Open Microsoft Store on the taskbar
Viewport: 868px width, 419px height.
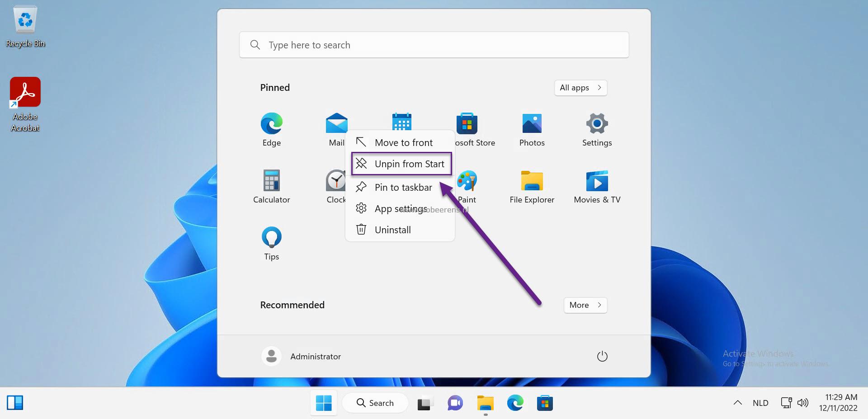coord(545,403)
